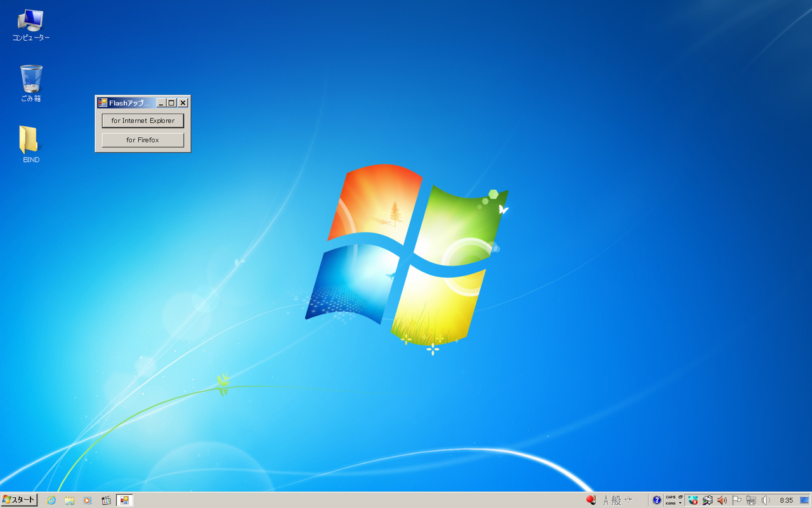This screenshot has height=508, width=812.
Task: Open the system volume speaker icon
Action: [766, 500]
